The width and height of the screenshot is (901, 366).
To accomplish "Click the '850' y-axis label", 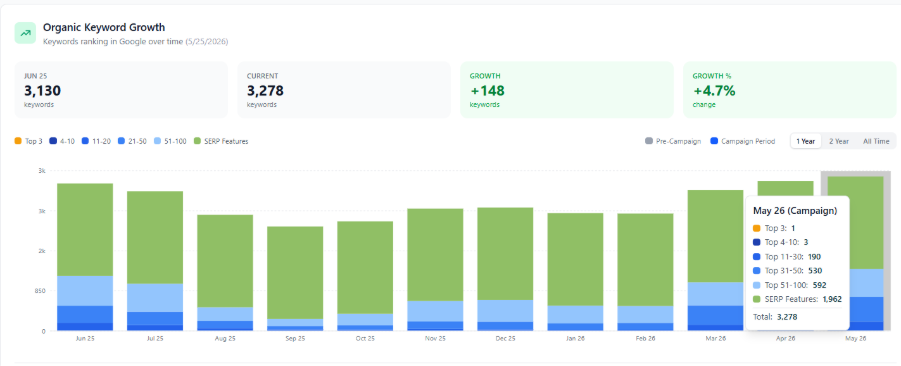I will pos(40,291).
